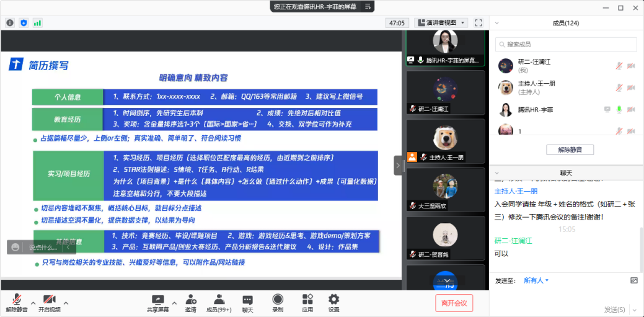Open the 成员(99+) members panel tab
The width and height of the screenshot is (644, 317).
click(x=219, y=300)
